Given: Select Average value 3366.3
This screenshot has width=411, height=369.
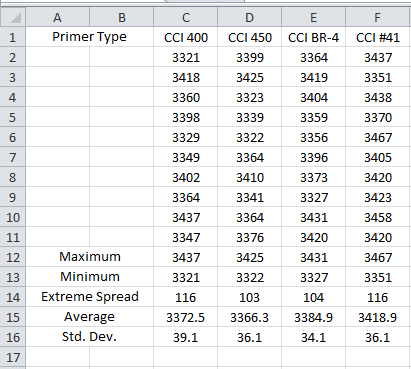Looking at the screenshot, I should [250, 317].
